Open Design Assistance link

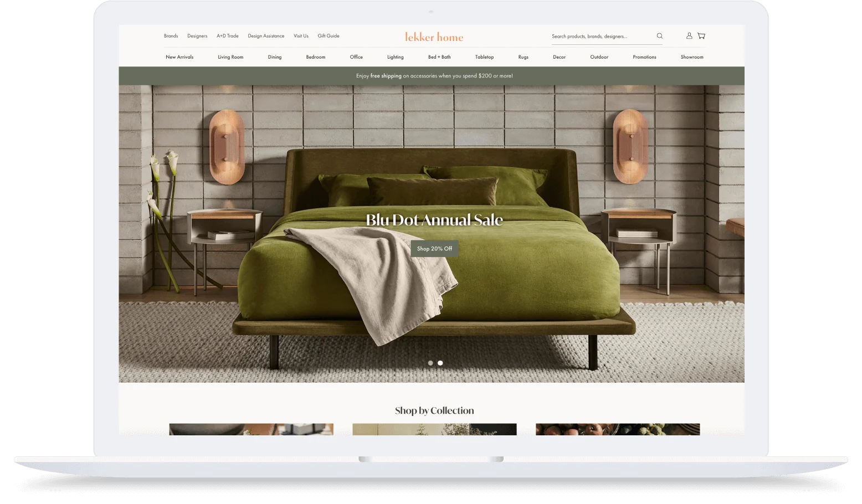pos(266,36)
